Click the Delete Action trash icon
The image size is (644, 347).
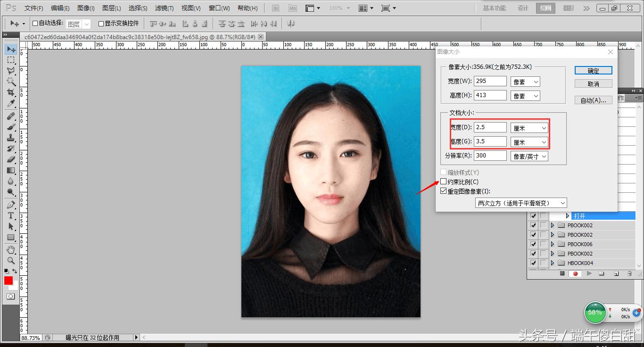coord(630,273)
